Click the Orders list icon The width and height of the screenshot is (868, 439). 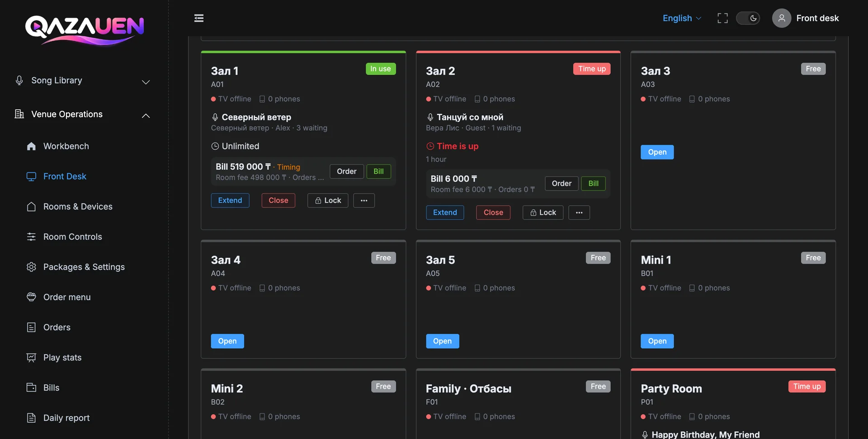tap(31, 327)
